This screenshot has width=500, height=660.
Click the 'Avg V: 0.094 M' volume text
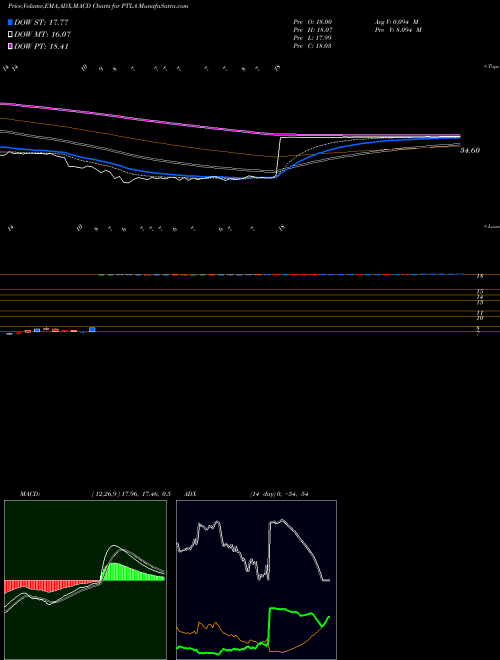pyautogui.click(x=396, y=22)
